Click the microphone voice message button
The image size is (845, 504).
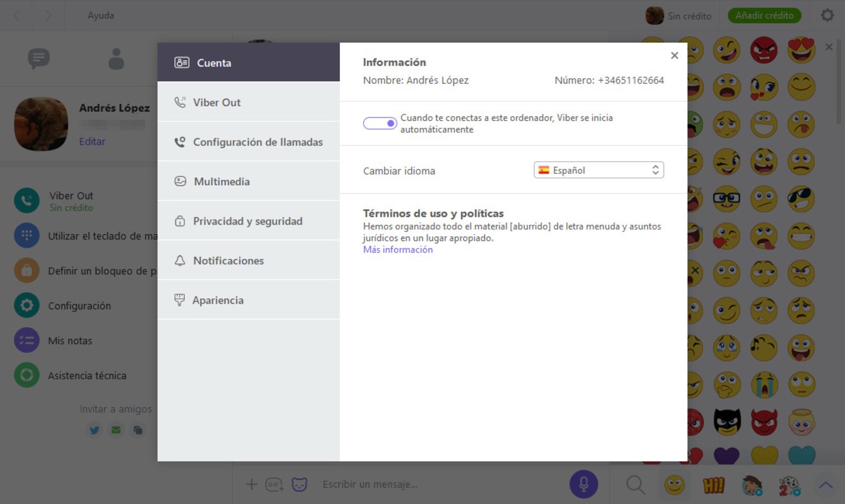(584, 484)
